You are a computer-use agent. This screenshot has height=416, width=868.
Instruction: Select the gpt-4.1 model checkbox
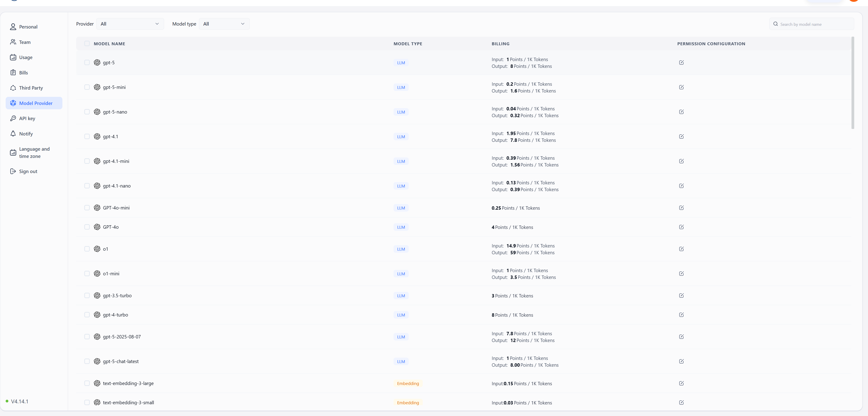pos(87,137)
